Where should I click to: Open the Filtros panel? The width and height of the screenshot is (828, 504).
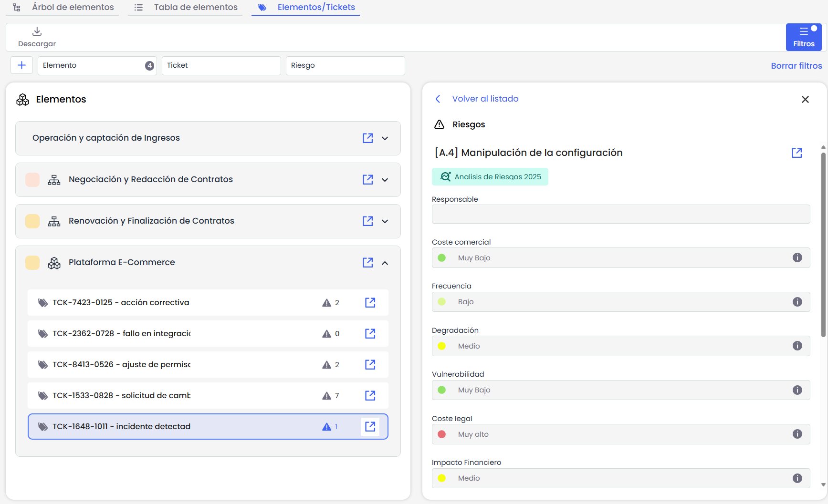coord(803,37)
